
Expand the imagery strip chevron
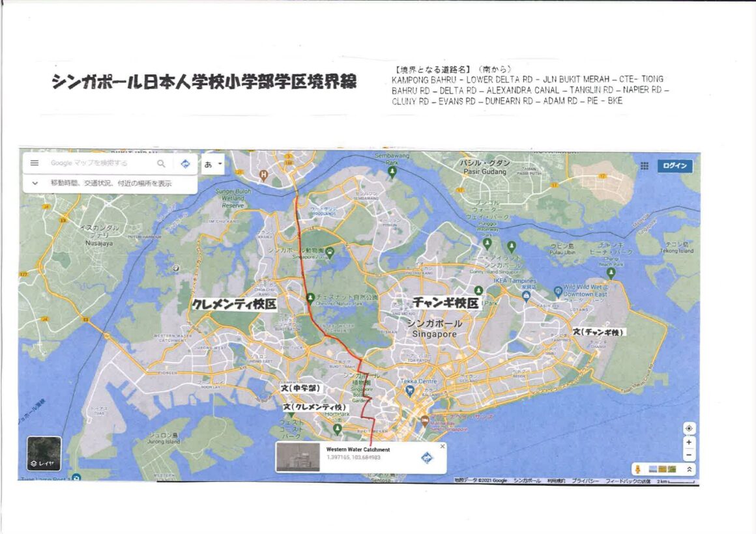689,469
